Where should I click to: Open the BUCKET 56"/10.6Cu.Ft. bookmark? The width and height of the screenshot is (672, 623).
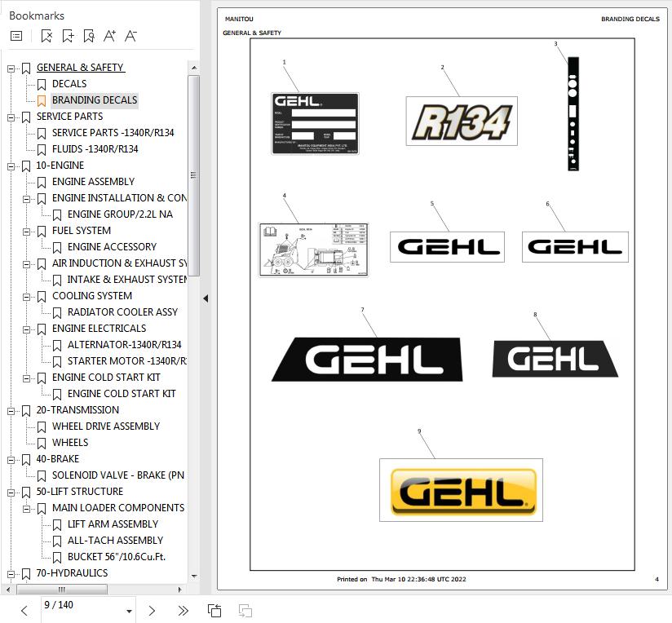(x=116, y=557)
